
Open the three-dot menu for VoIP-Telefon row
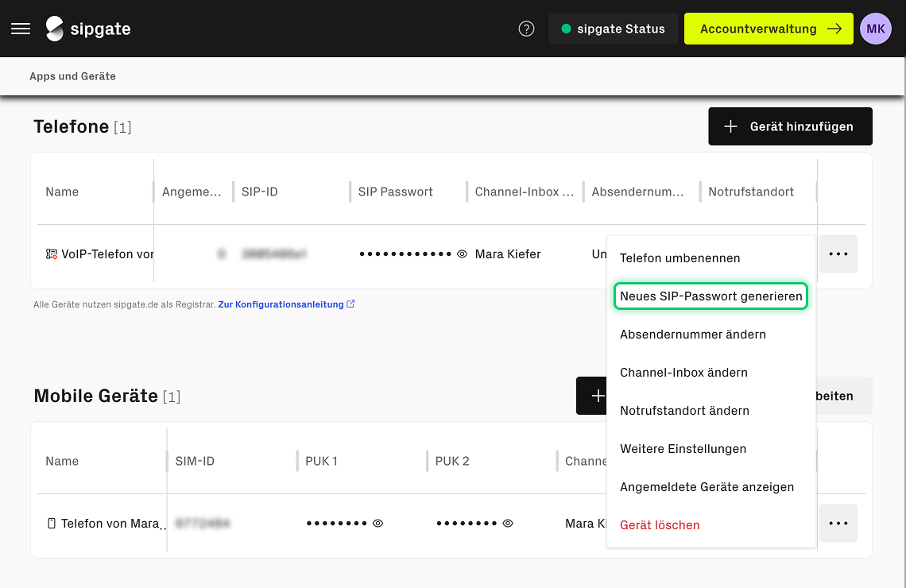838,254
